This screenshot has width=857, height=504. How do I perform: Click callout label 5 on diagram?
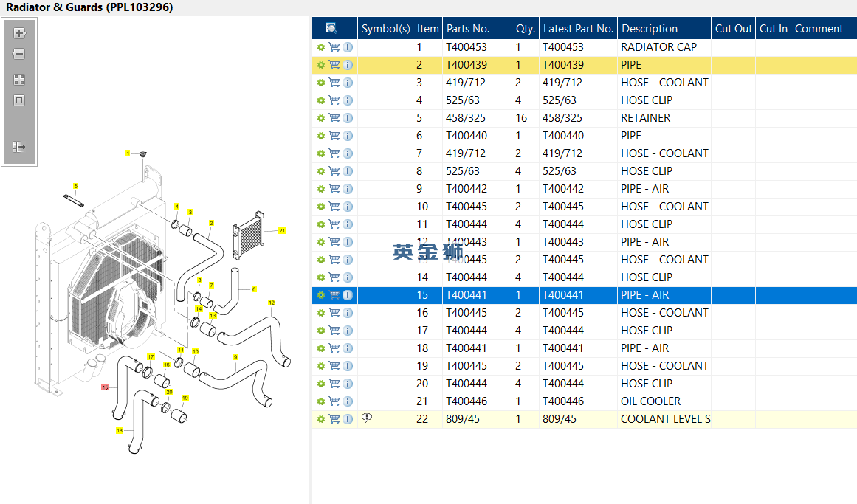pyautogui.click(x=75, y=187)
